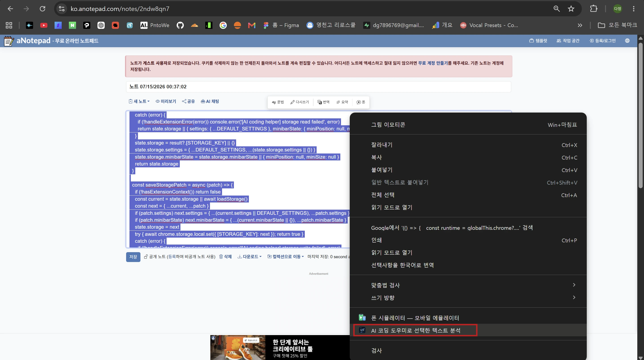Open the Google bookmark icon
Viewport: 644px width, 360px height.
point(223,25)
